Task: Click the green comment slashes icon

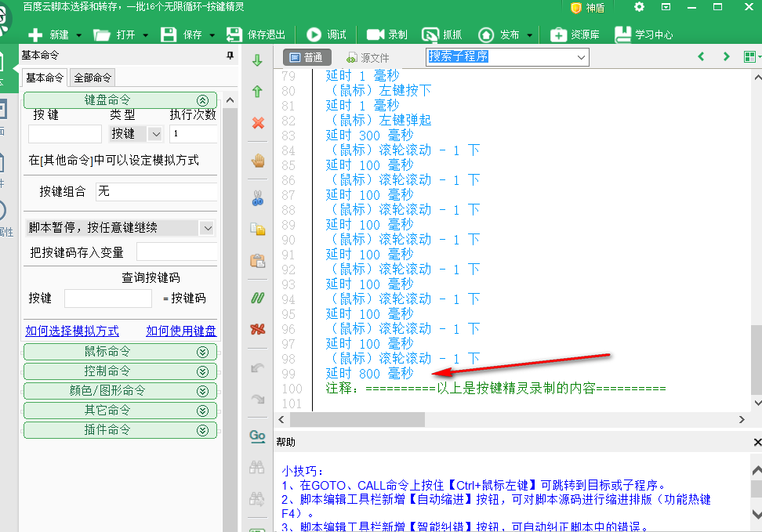Action: click(258, 298)
